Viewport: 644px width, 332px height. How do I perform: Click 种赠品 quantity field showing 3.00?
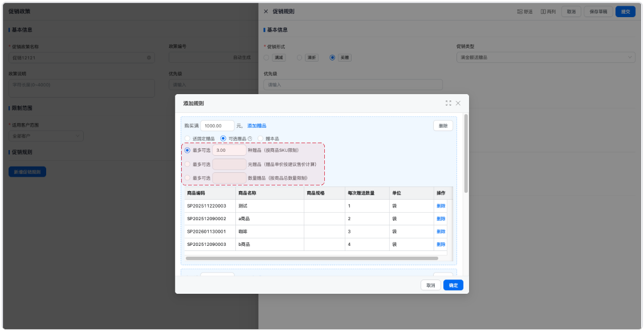tap(229, 151)
